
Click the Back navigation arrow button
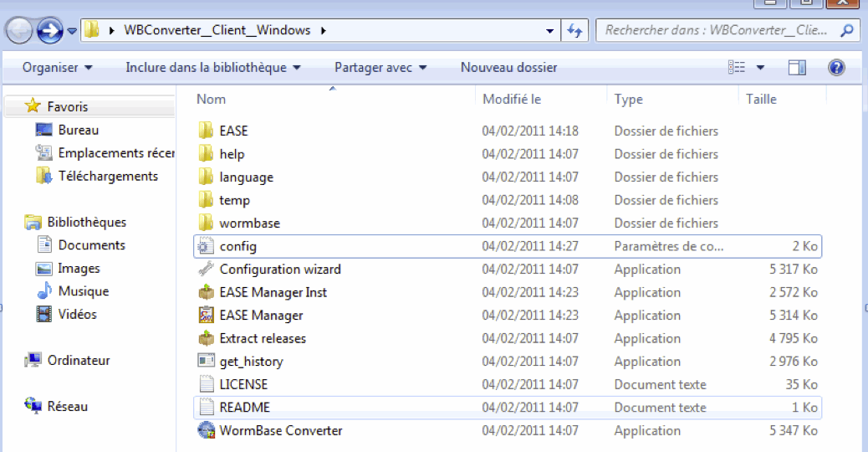(x=19, y=30)
